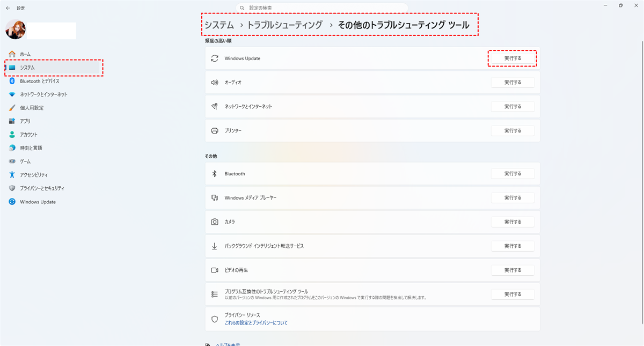This screenshot has width=644, height=346.
Task: Open ゲーム settings category
Action: click(x=25, y=161)
